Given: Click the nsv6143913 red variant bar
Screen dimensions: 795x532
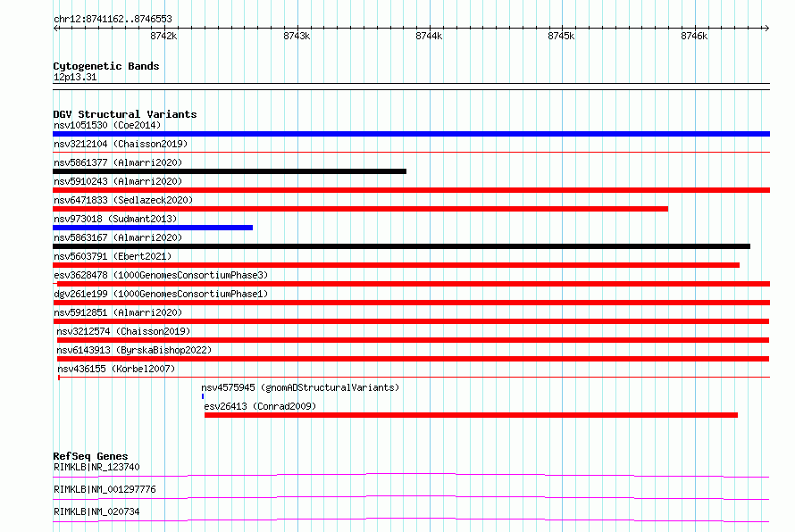Looking at the screenshot, I should [414, 359].
